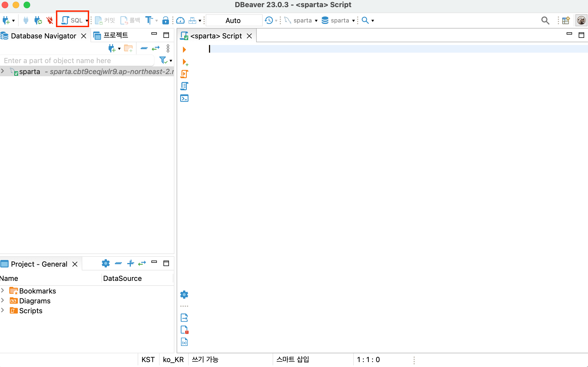This screenshot has width=588, height=367.
Task: Open navigator view menu (three dots)
Action: coord(168,49)
